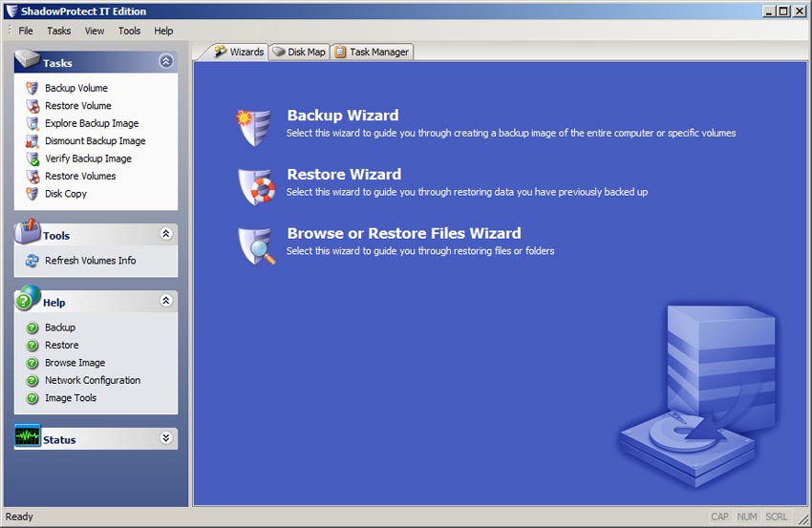Click the window resize grip corner

pos(803,519)
